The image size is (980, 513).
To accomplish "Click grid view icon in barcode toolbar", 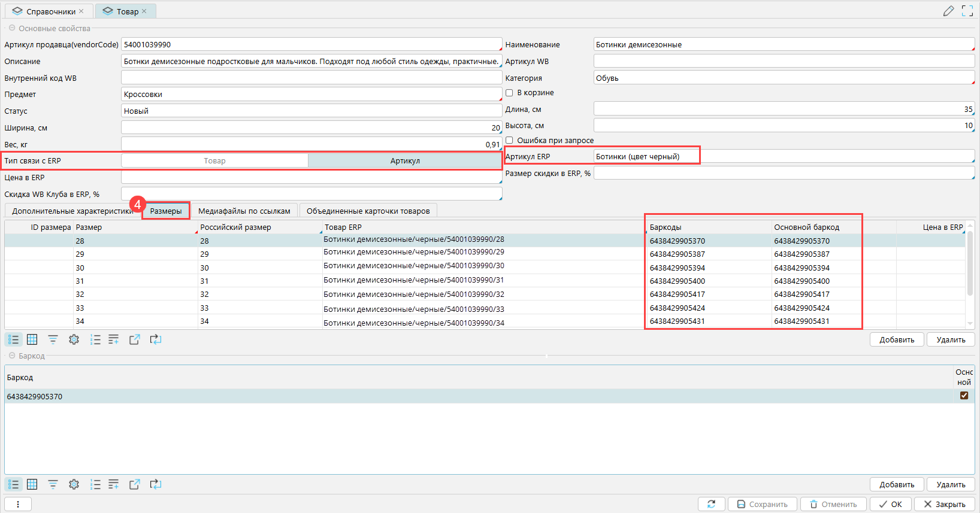I will coord(32,484).
